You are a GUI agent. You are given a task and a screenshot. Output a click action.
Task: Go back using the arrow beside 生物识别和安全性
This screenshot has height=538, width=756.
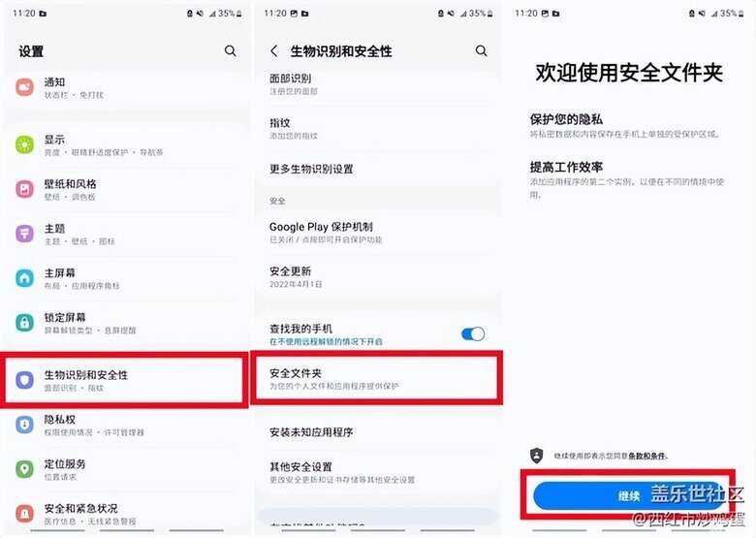tap(274, 51)
